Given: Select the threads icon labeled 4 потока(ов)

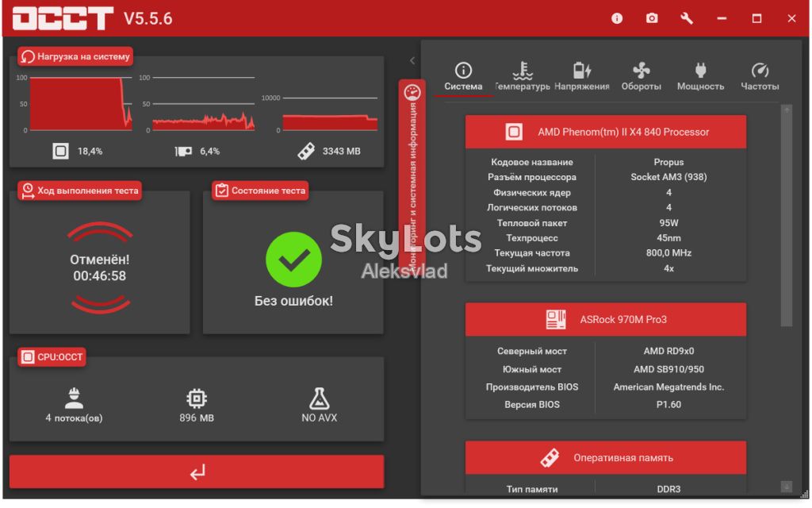Looking at the screenshot, I should [x=74, y=398].
